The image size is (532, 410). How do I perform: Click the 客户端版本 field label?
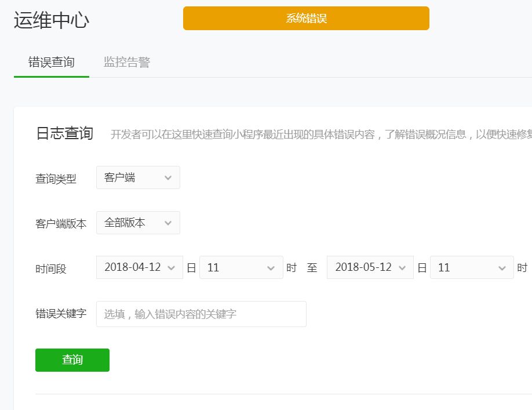point(61,224)
